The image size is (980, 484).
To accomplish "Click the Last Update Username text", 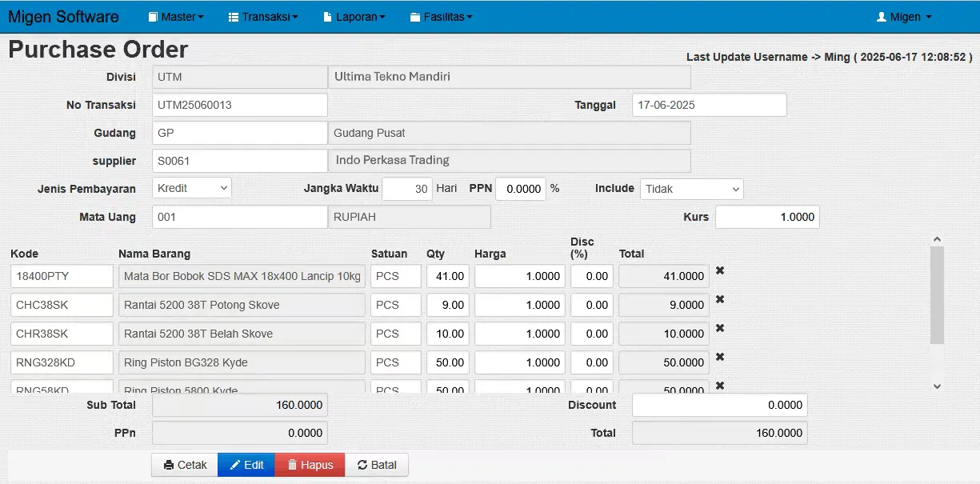I will [830, 58].
